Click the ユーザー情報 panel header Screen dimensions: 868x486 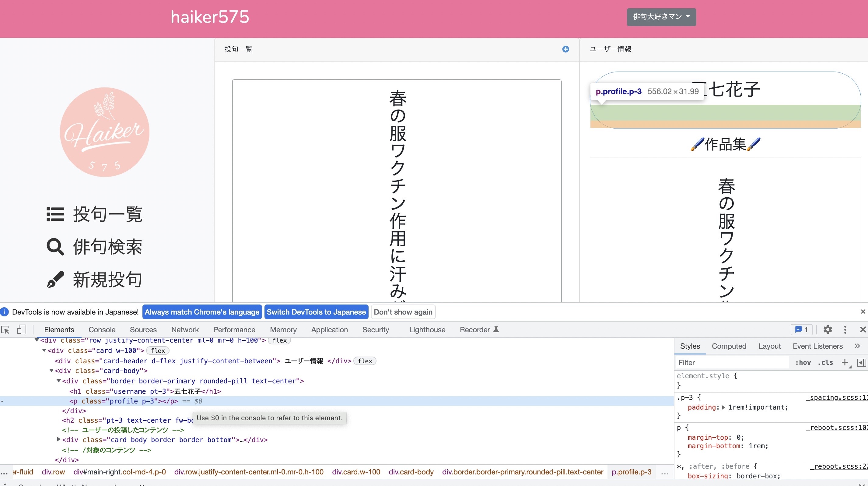[611, 49]
